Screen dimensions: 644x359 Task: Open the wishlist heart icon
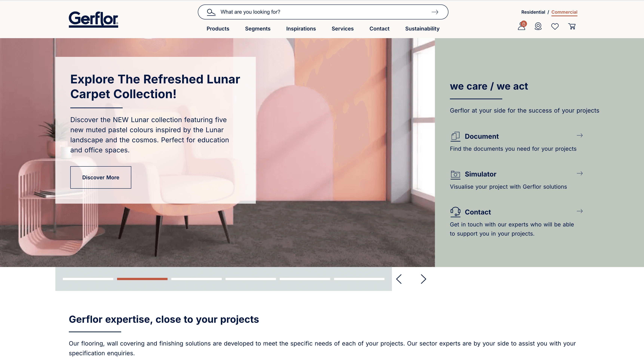tap(555, 26)
